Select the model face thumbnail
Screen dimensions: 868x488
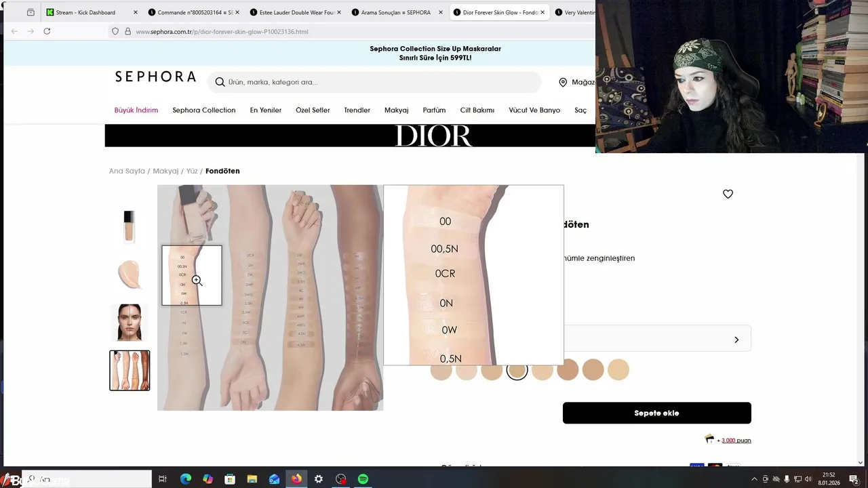pos(130,322)
